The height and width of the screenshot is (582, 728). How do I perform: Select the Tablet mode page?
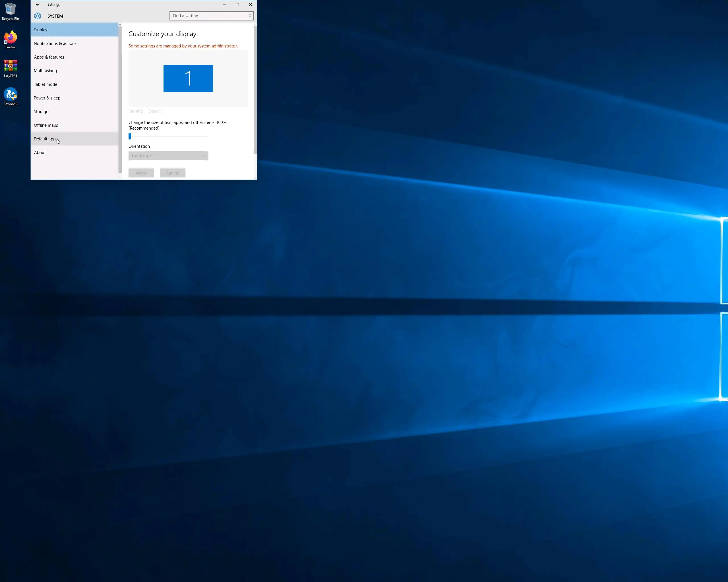pyautogui.click(x=45, y=84)
